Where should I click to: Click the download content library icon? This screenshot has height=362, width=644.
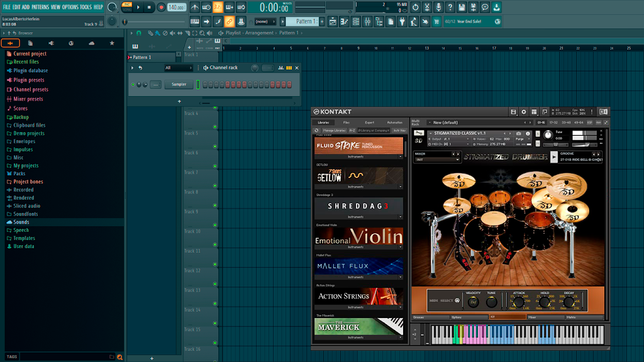click(x=496, y=7)
